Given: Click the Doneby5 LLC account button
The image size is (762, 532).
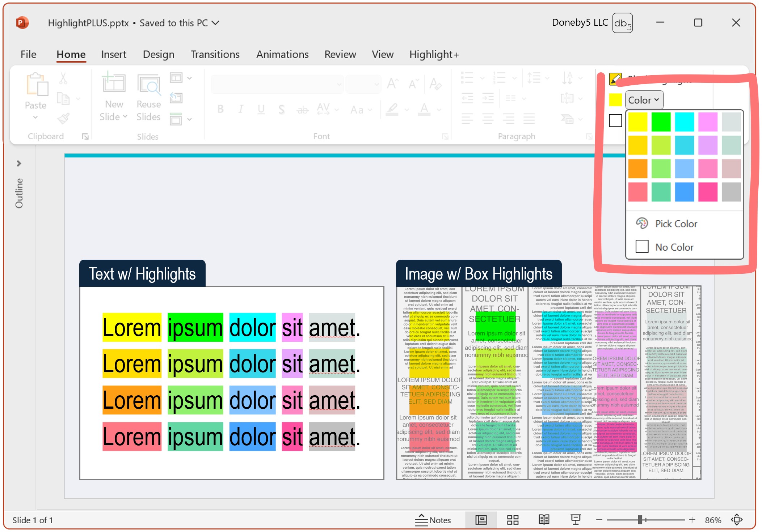Looking at the screenshot, I should pyautogui.click(x=592, y=22).
